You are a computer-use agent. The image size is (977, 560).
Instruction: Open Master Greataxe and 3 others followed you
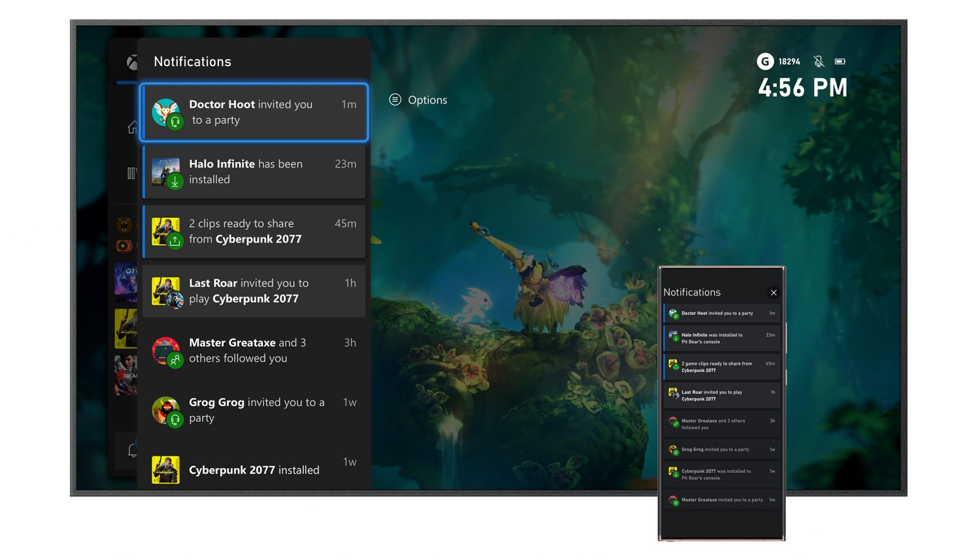pos(254,350)
